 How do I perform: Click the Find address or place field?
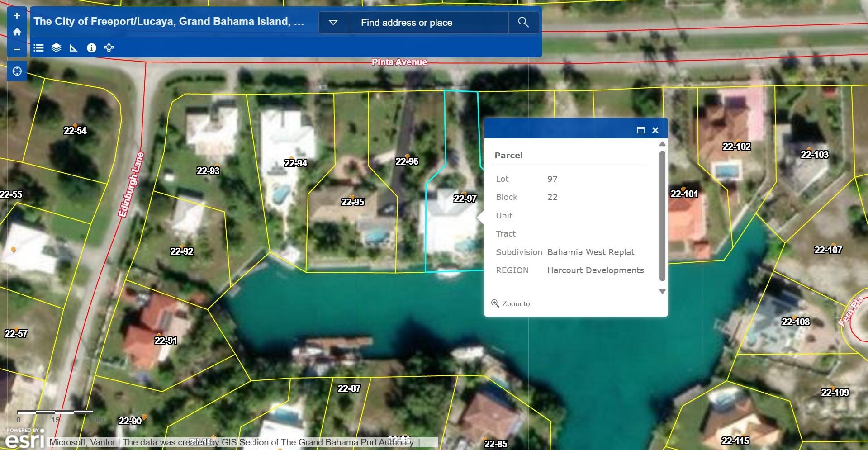[428, 23]
